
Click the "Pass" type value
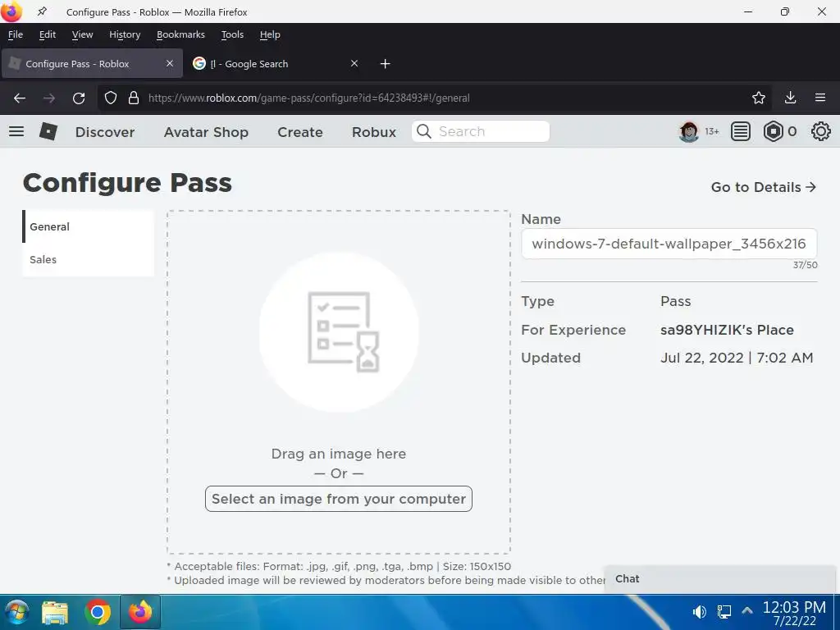coord(676,301)
